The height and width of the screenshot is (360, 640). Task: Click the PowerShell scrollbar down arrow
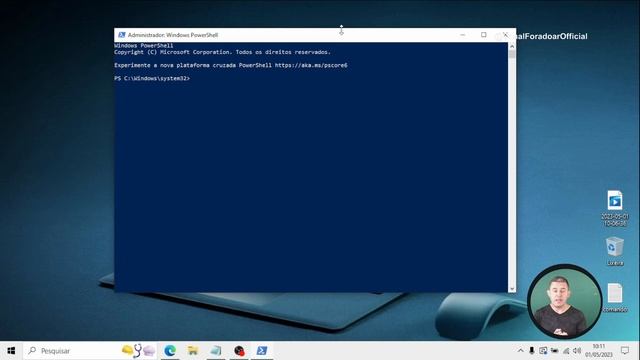click(512, 289)
